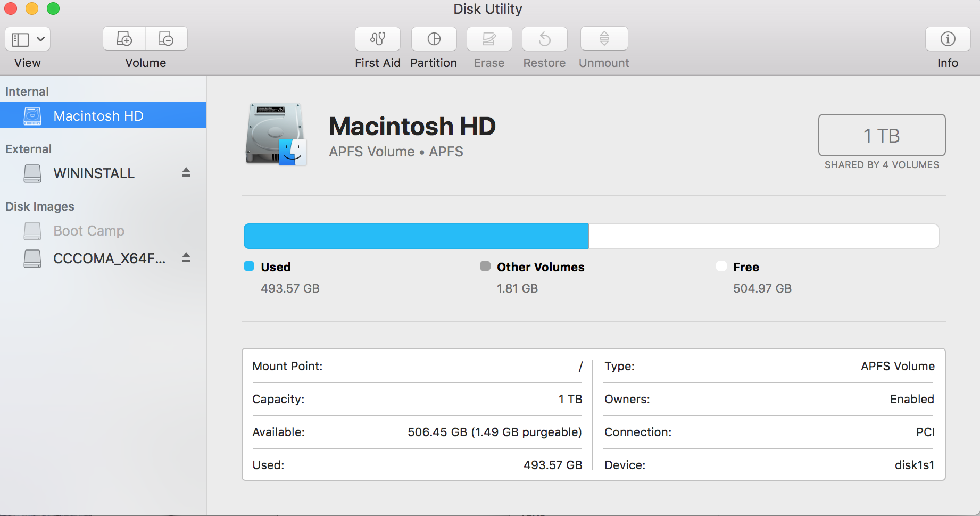Click the blue Used legend dot

coord(248,266)
